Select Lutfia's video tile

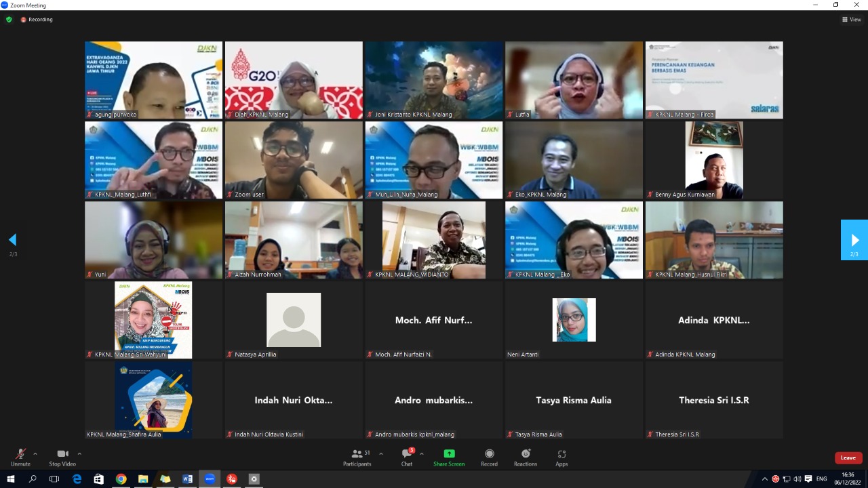coord(574,80)
